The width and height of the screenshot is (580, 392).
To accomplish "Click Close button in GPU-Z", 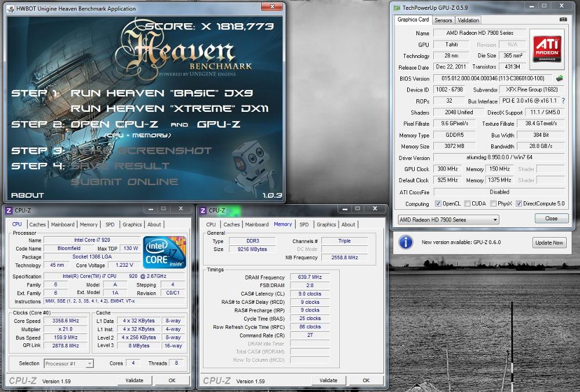I will [551, 219].
